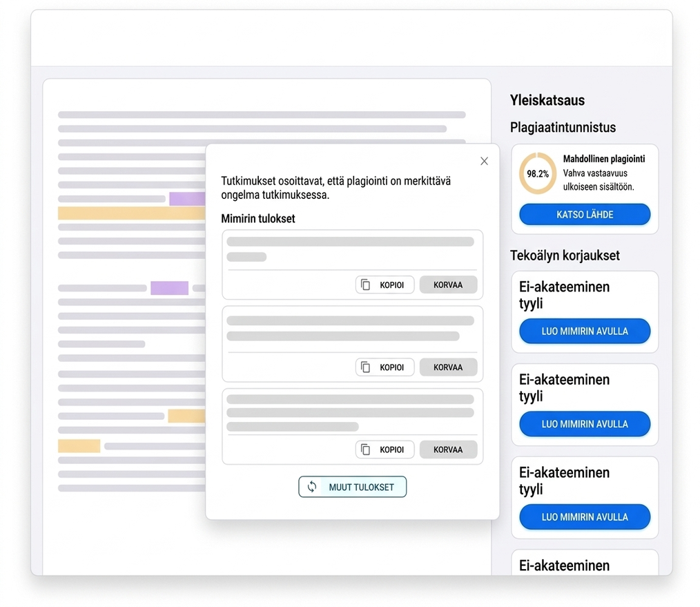Click the 'Yleiskatsaus' heading
This screenshot has width=700, height=607.
[547, 100]
